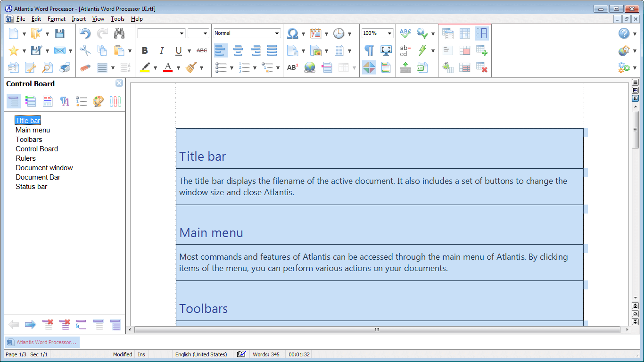The image size is (644, 362).
Task: Toggle Bold formatting
Action: 145,50
